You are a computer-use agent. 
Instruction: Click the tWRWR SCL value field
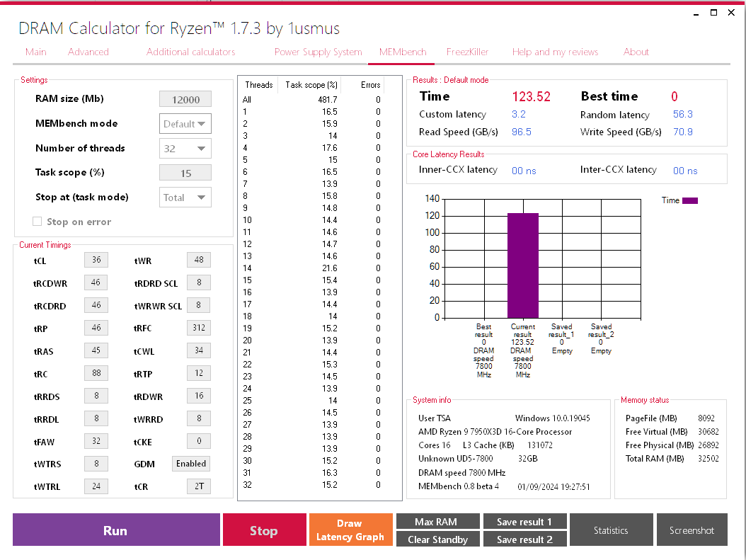(199, 305)
